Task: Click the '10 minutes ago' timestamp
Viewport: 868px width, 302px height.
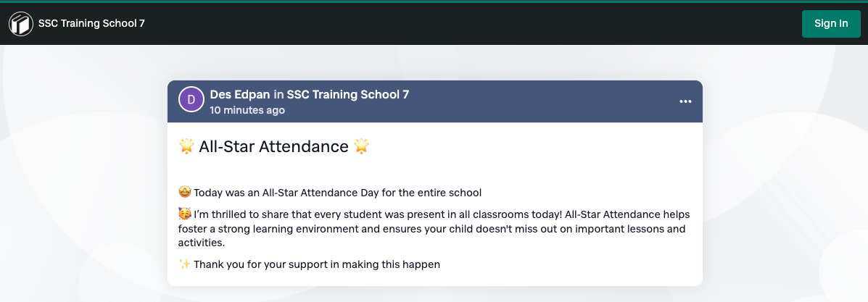Action: (x=247, y=110)
